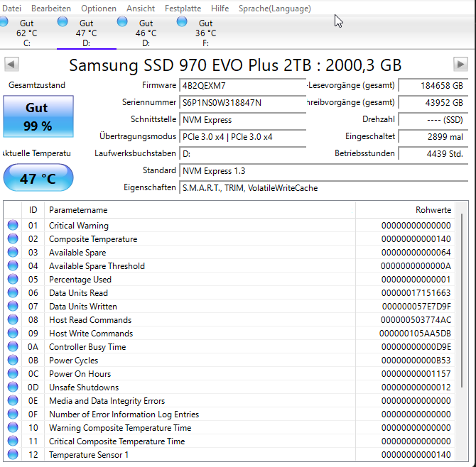This screenshot has width=476, height=467.
Task: Go to next disk with right arrow
Action: pyautogui.click(x=460, y=65)
